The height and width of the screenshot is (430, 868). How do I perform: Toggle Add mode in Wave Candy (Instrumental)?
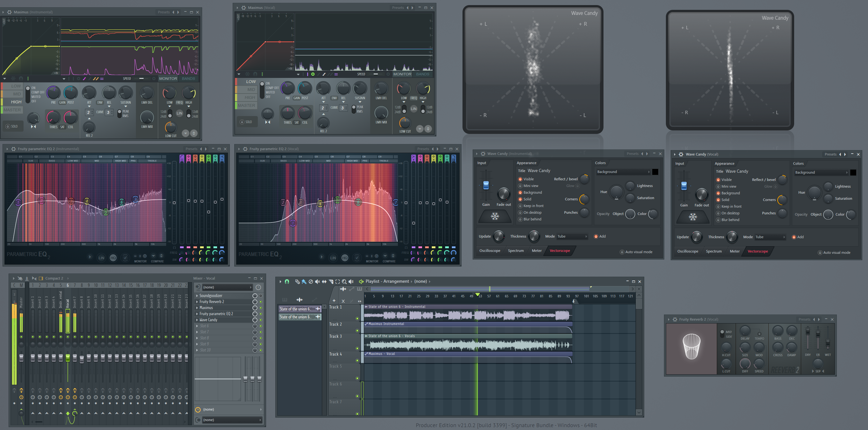pos(599,236)
